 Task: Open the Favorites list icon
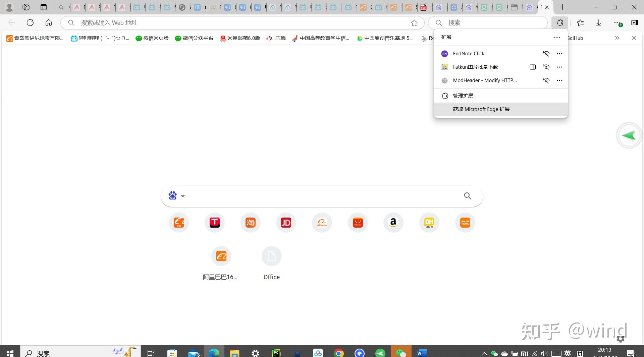pyautogui.click(x=580, y=23)
